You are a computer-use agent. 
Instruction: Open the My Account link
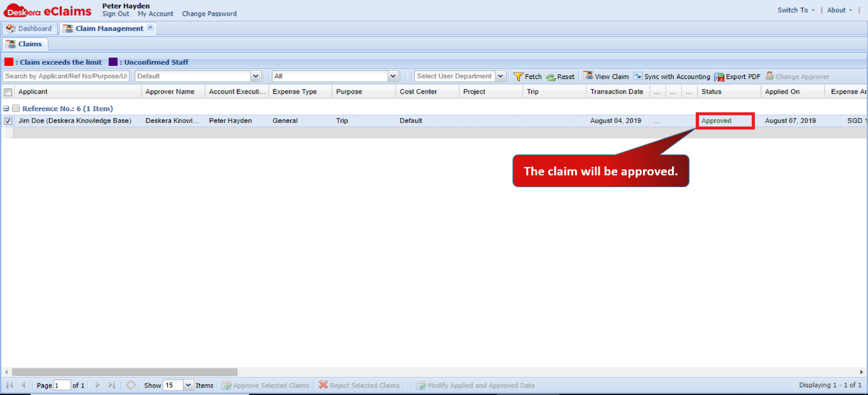point(156,14)
